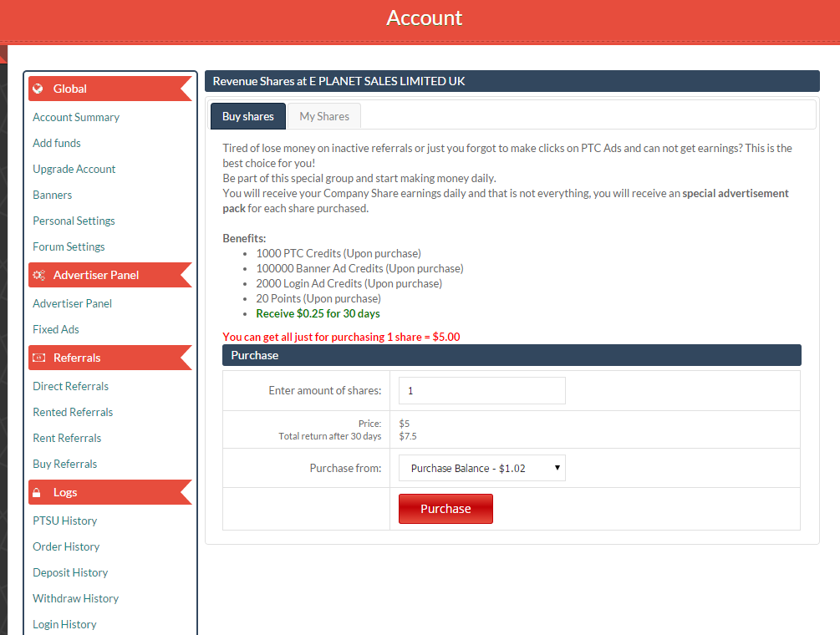Viewport: 840px width, 635px height.
Task: Open the Account Summary link
Action: click(x=76, y=117)
